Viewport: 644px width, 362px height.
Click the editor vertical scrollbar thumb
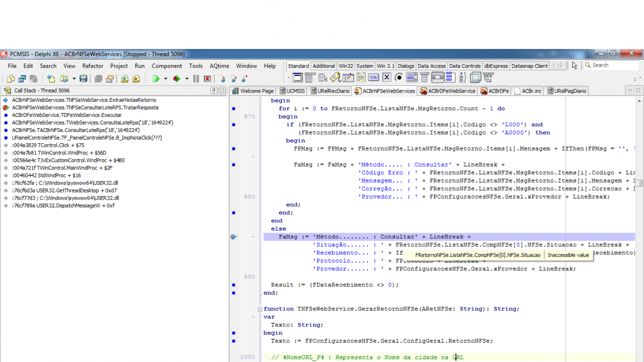coord(639,183)
